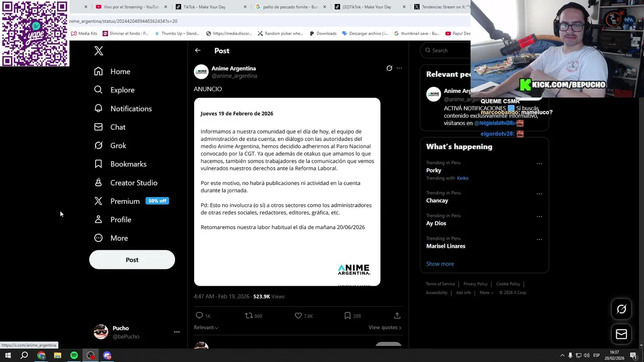Open Chat from the sidebar
644x362 pixels.
[110, 127]
